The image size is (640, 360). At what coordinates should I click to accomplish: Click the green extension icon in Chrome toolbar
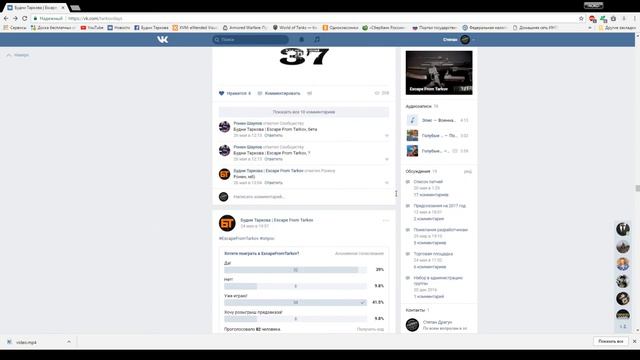603,18
